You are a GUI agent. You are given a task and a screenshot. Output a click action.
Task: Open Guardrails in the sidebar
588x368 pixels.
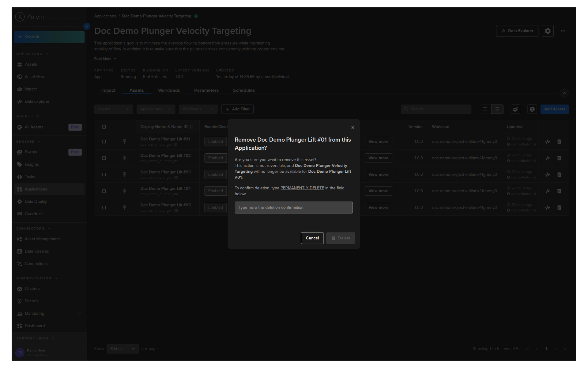click(49, 214)
